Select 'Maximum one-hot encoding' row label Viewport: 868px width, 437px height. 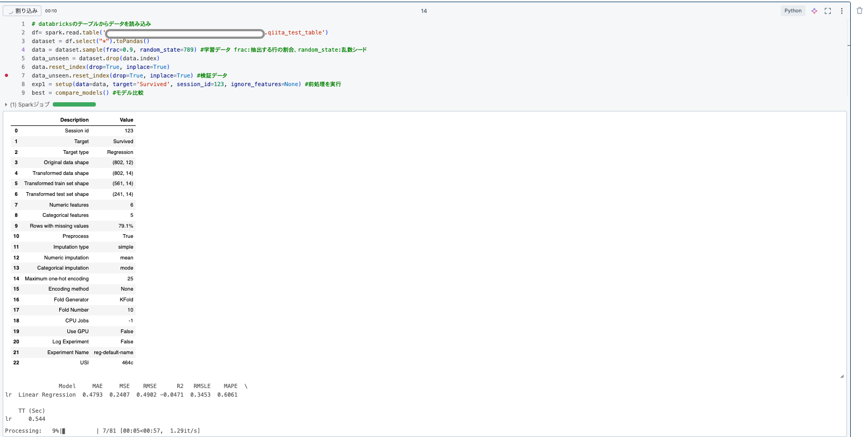point(57,279)
